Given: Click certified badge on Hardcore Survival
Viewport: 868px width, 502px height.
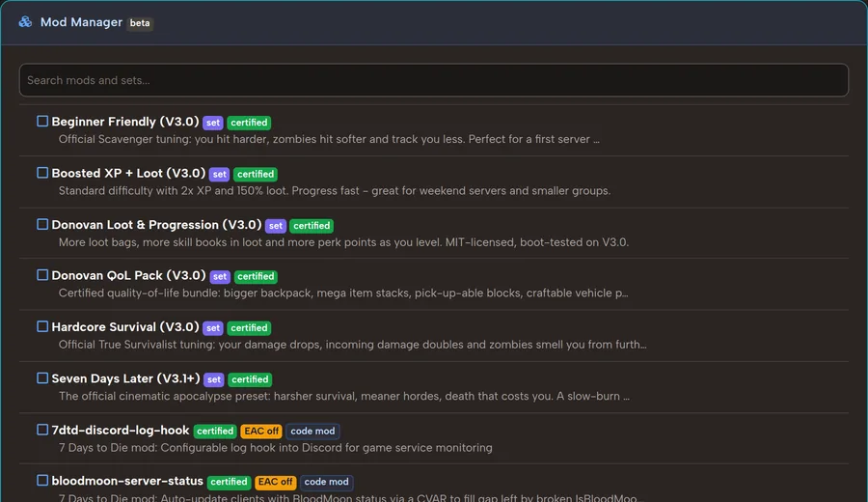Looking at the screenshot, I should click(249, 328).
